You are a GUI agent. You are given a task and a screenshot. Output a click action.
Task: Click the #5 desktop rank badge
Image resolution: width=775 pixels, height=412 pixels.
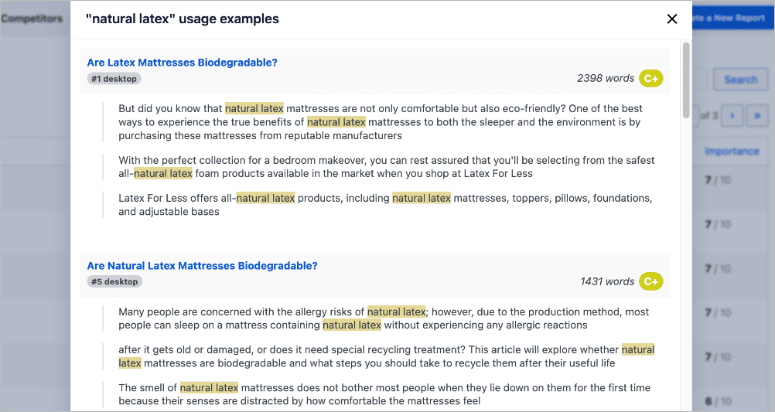pyautogui.click(x=114, y=282)
